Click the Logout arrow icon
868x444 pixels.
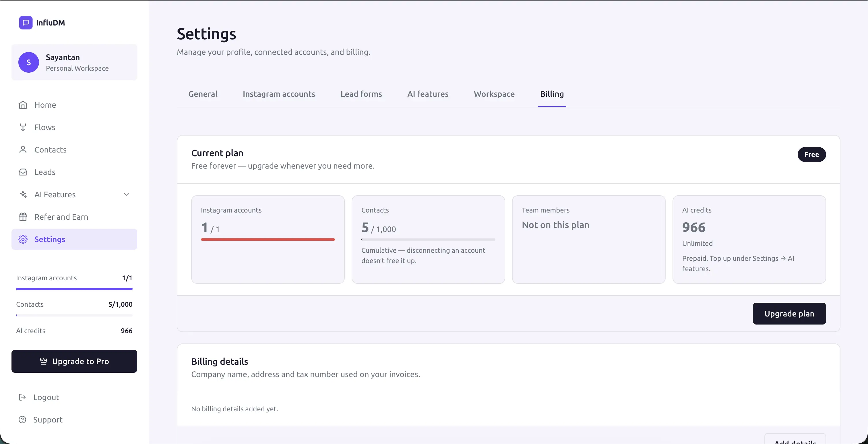point(22,397)
